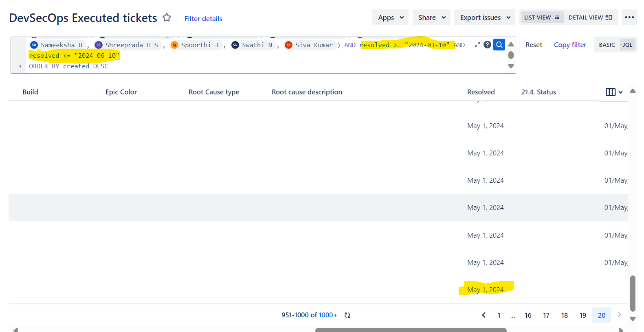Image resolution: width=644 pixels, height=332 pixels.
Task: Go to results page 18
Action: tap(565, 315)
